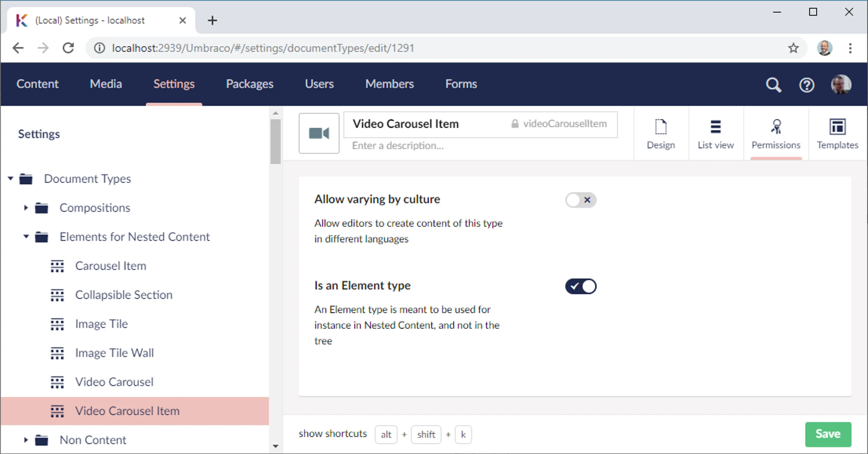Expand the Compositions folder
Screen dimensions: 868x454
point(26,208)
